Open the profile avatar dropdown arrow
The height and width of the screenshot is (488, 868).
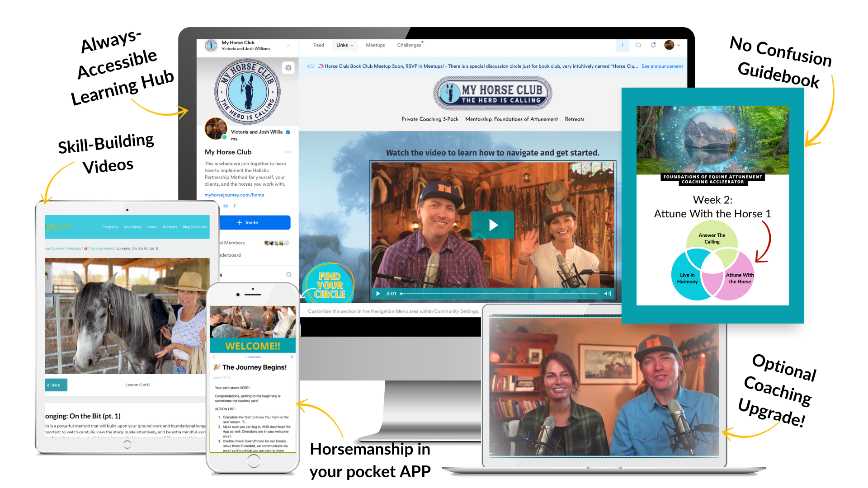coord(679,45)
